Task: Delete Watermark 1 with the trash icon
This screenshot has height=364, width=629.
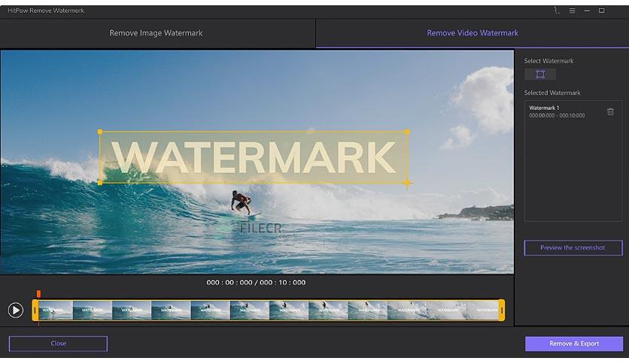Action: coord(610,112)
